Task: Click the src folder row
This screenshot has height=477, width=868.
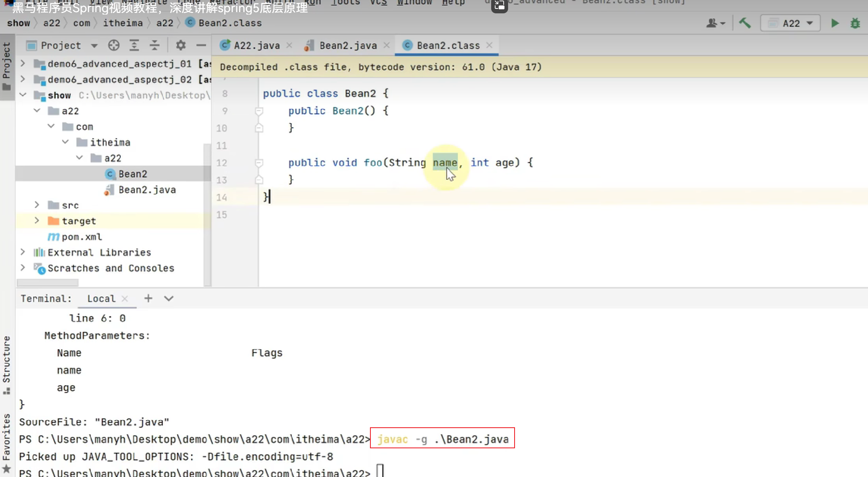Action: [113, 205]
